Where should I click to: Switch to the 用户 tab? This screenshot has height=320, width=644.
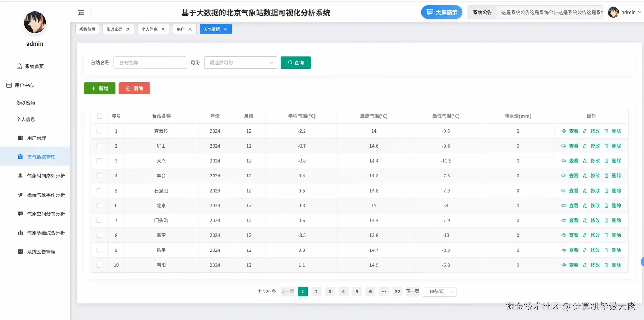181,29
